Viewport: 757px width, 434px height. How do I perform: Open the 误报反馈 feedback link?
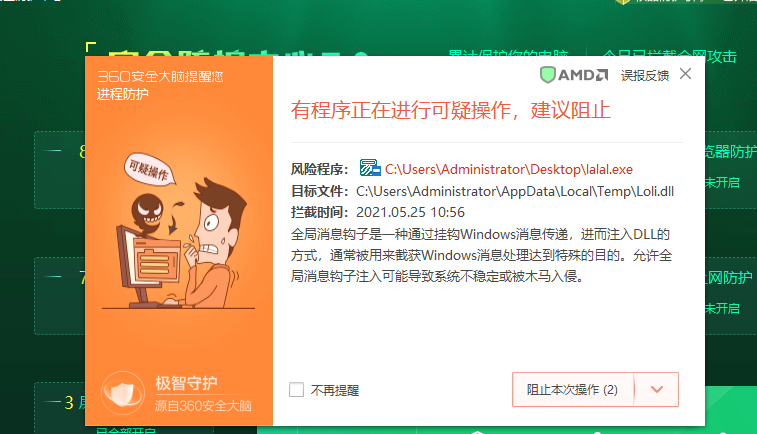[645, 75]
